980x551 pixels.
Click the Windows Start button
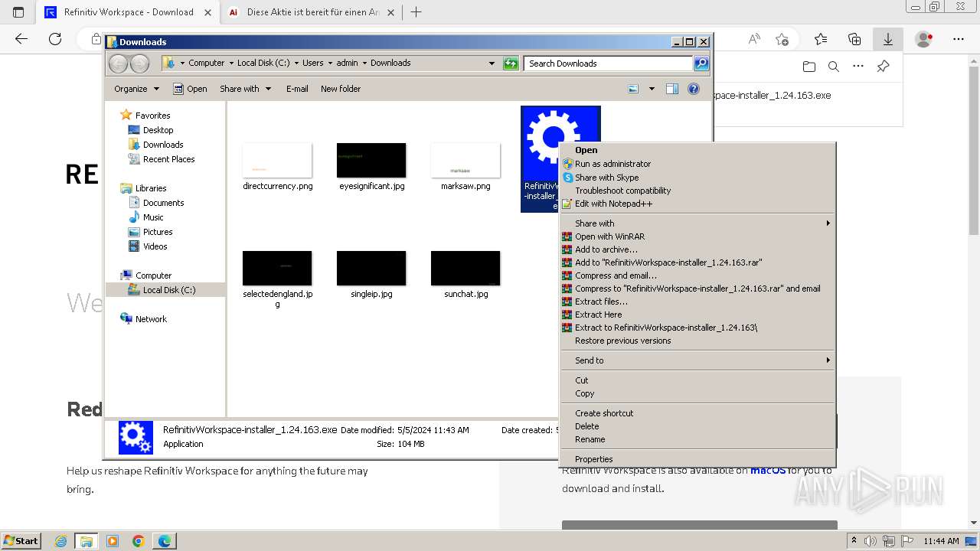click(21, 541)
